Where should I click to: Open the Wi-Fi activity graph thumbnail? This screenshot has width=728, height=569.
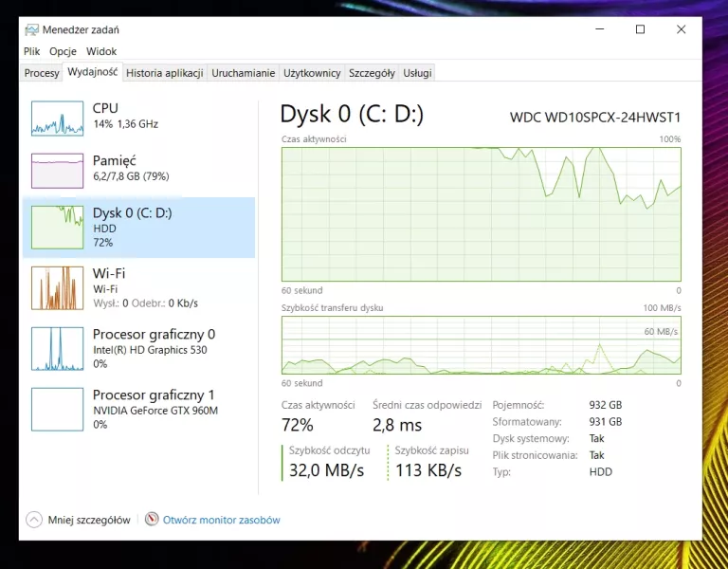tap(57, 288)
